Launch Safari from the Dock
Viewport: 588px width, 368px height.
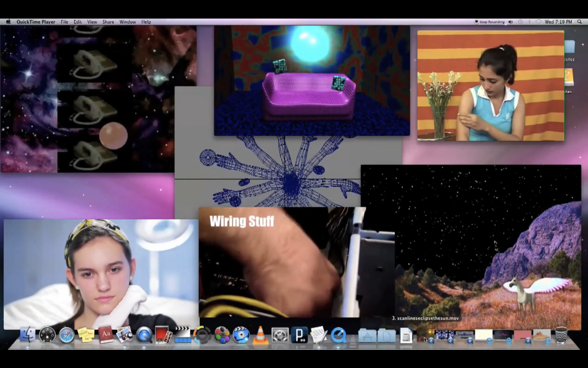tap(66, 335)
